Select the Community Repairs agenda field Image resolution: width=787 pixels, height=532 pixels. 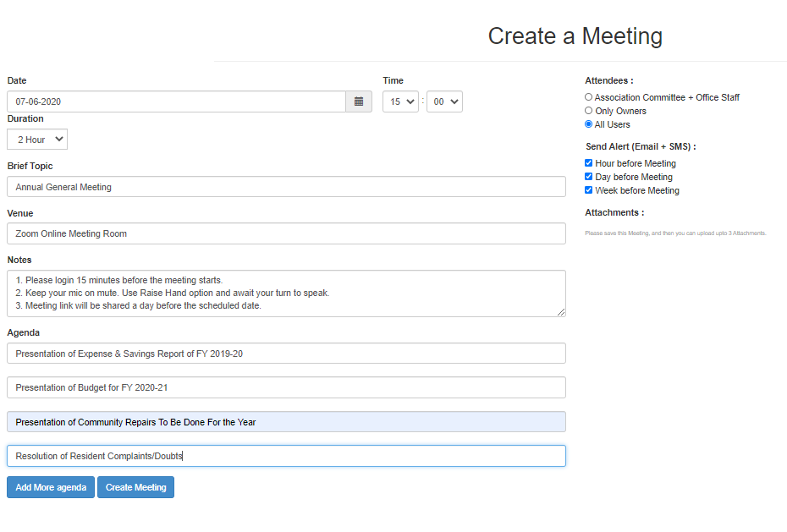click(x=286, y=422)
